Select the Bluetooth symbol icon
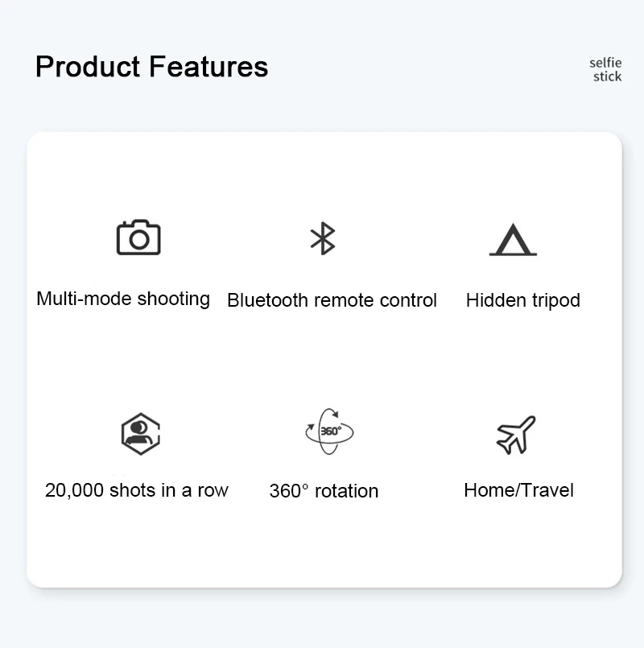 [x=323, y=238]
